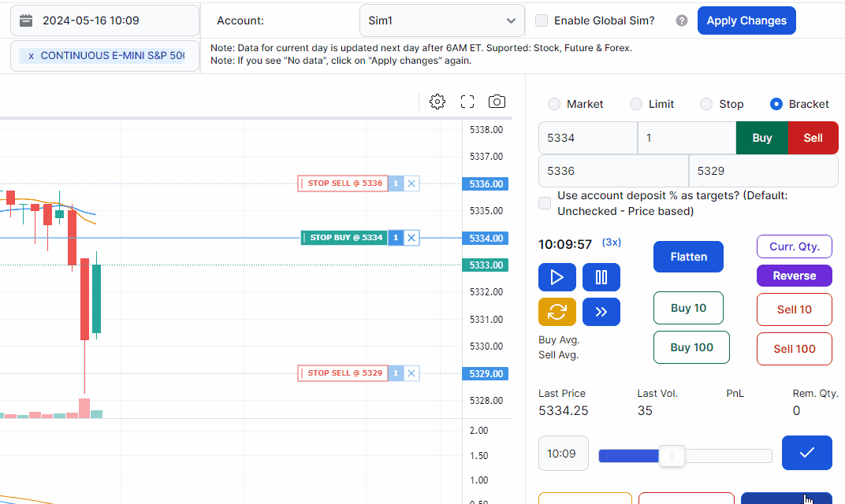The width and height of the screenshot is (845, 504).
Task: Open chart settings gear icon
Action: (x=437, y=102)
